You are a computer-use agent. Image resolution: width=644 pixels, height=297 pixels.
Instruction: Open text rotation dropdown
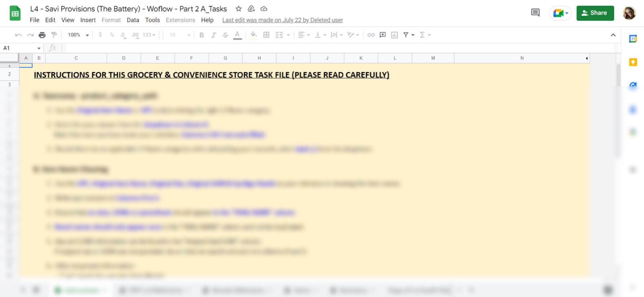click(x=353, y=35)
